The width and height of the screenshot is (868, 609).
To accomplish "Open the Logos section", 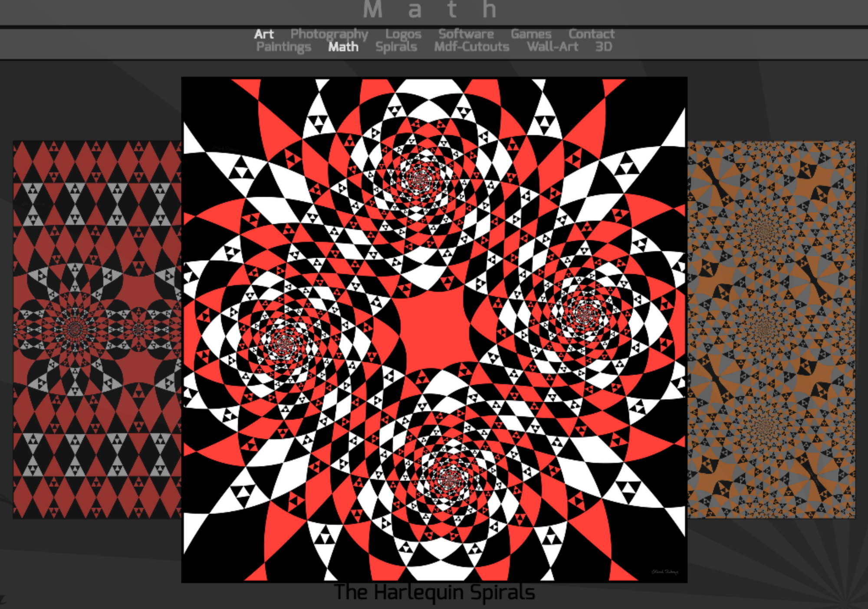I will pos(403,34).
